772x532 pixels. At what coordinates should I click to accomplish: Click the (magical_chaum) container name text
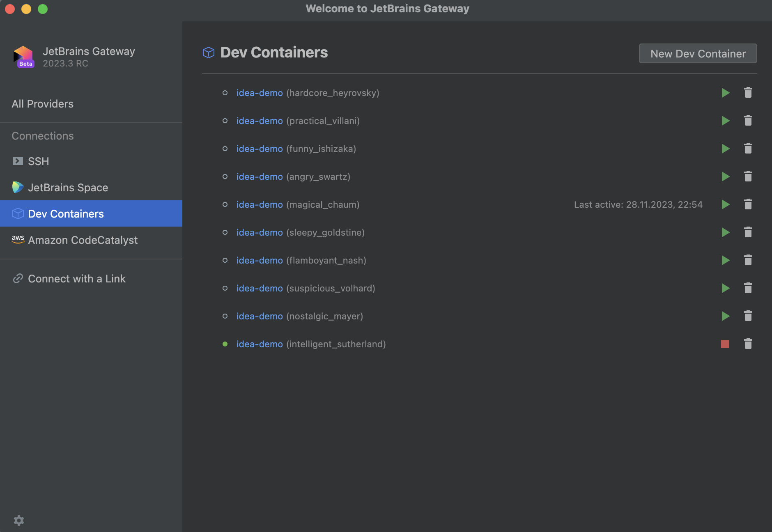323,204
